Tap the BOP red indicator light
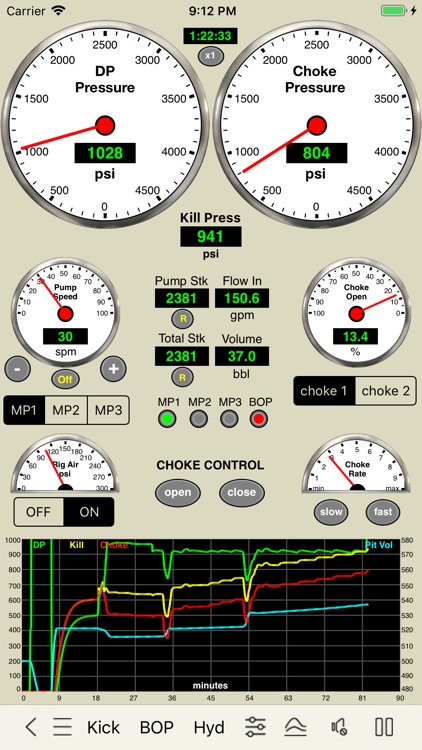 tap(259, 419)
